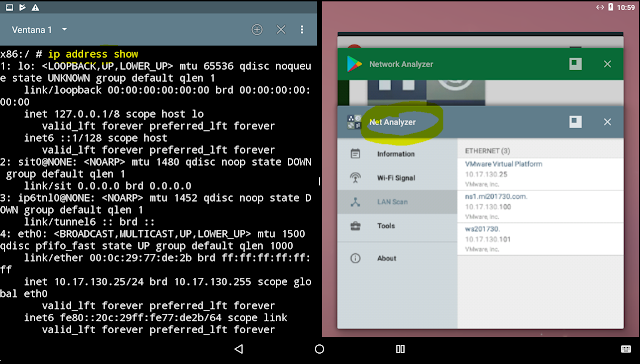Open the Information menu item
This screenshot has width=640, height=364.
[397, 154]
